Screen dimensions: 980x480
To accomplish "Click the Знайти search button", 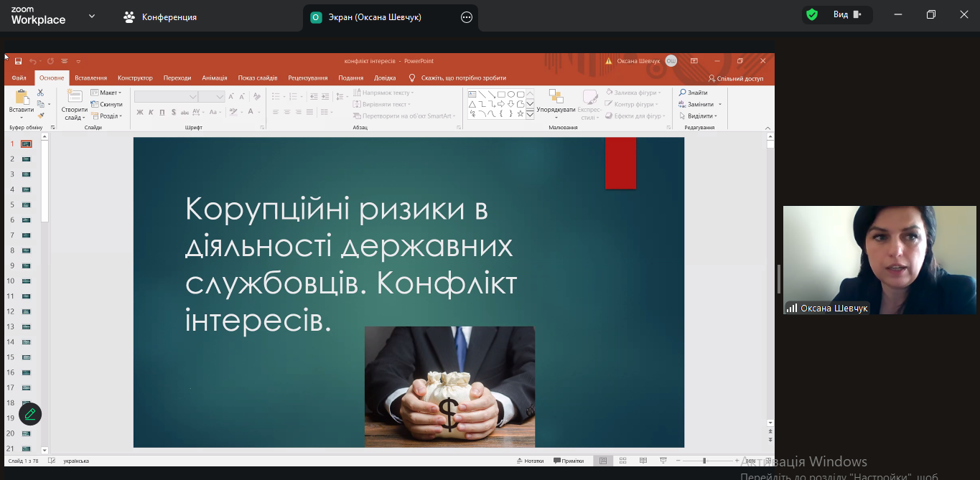I will (x=694, y=93).
